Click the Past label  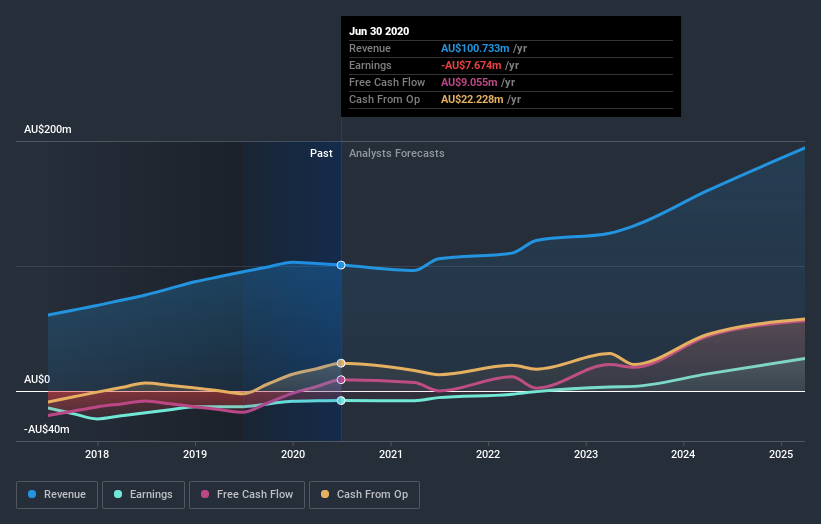coord(321,153)
